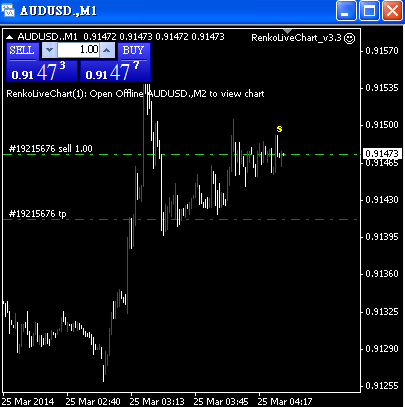Maximize the AUDUSD chart window
The image size is (405, 407).
369,11
